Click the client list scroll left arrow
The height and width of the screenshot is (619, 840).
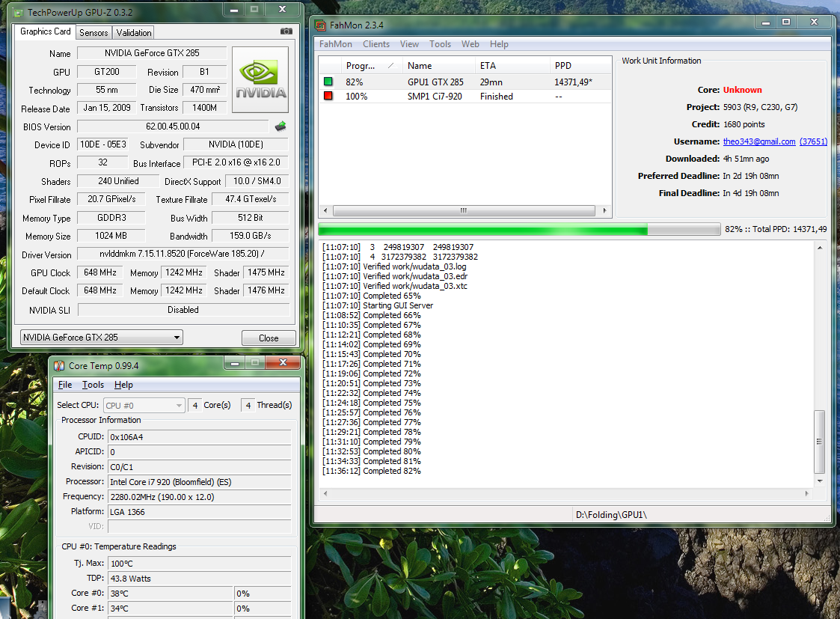coord(325,210)
